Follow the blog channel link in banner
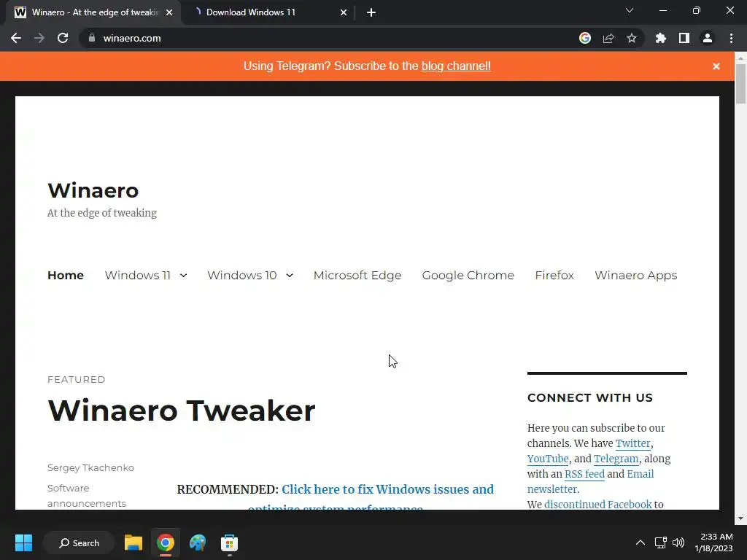This screenshot has height=560, width=747. point(456,66)
